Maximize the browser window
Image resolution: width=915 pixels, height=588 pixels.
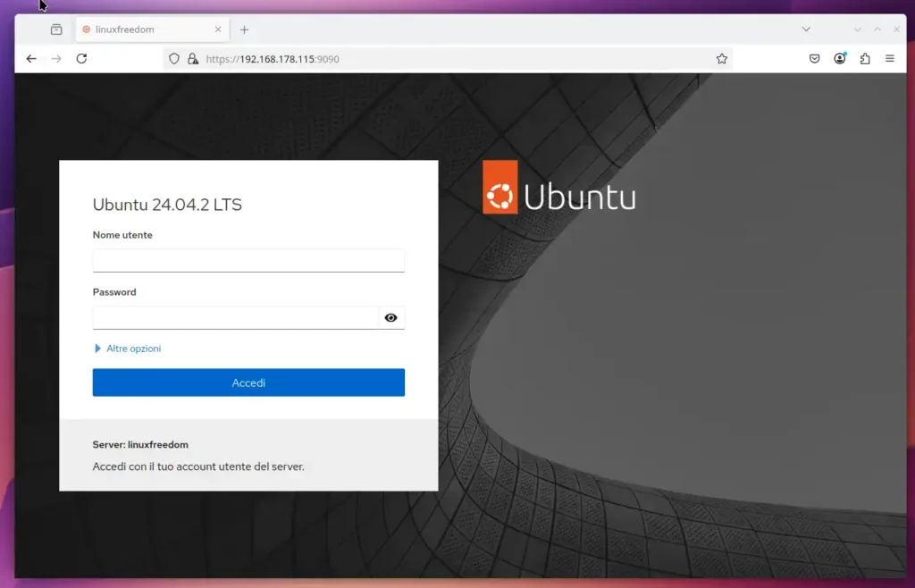877,29
